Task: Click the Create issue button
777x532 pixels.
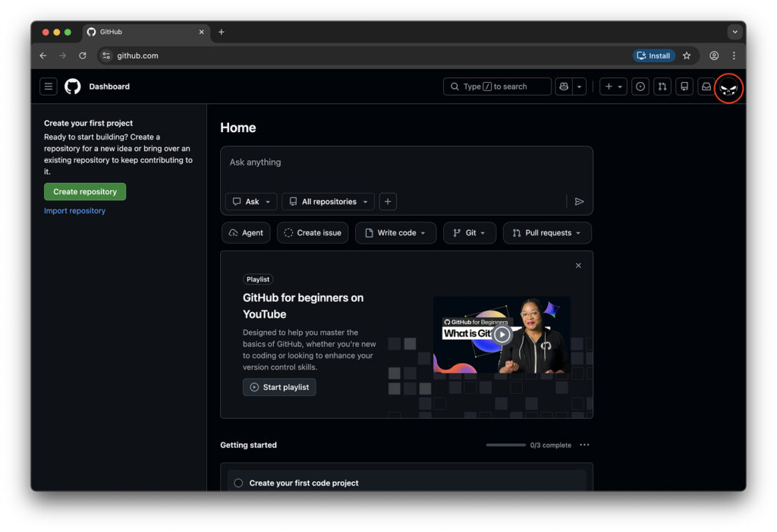Action: click(313, 232)
